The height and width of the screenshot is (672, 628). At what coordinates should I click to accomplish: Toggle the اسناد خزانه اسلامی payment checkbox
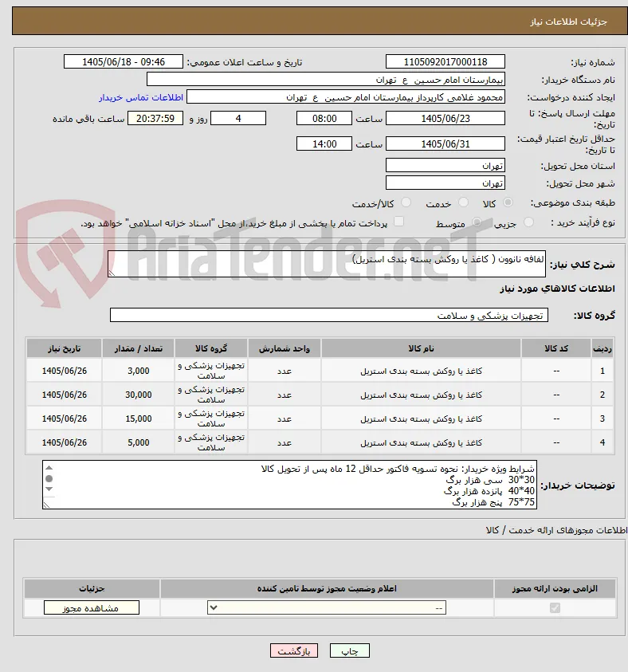coord(398,222)
